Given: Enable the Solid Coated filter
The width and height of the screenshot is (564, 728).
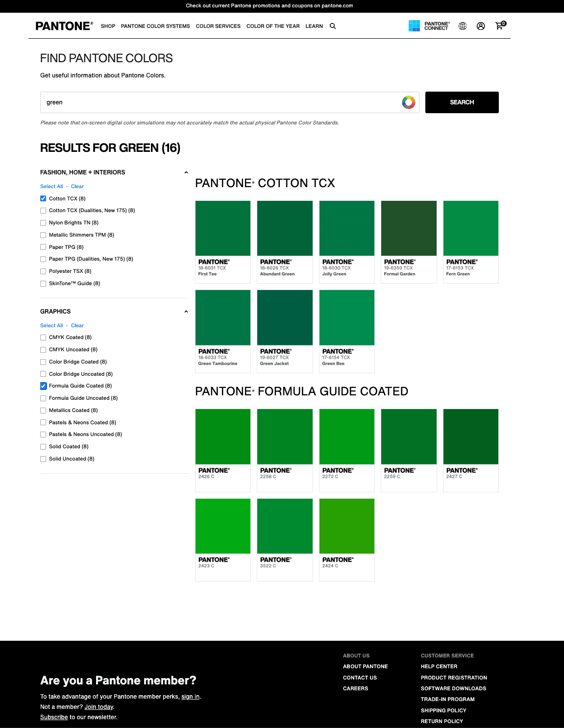Looking at the screenshot, I should click(x=43, y=446).
